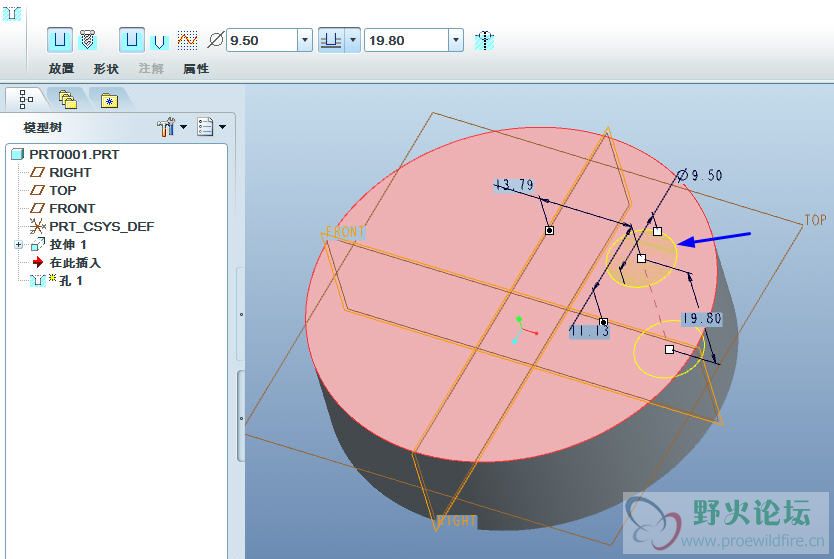Select the 孔 1 hole feature
The height and width of the screenshot is (559, 834).
point(57,280)
